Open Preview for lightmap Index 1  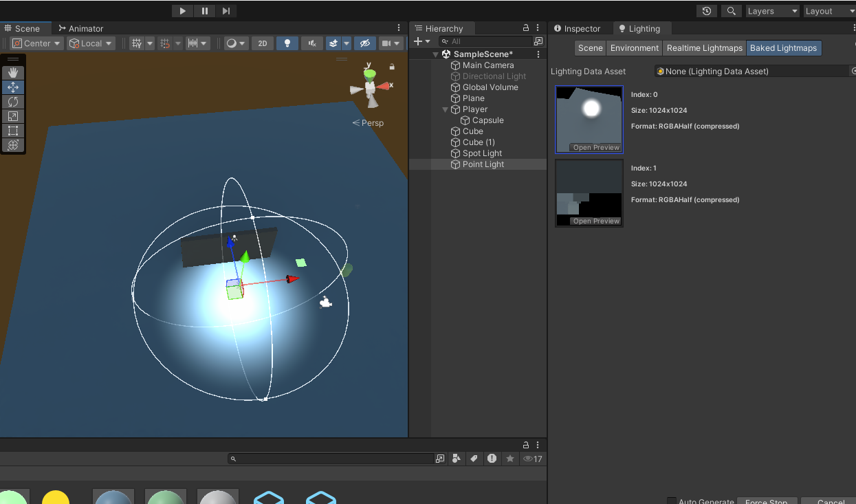[x=596, y=221]
